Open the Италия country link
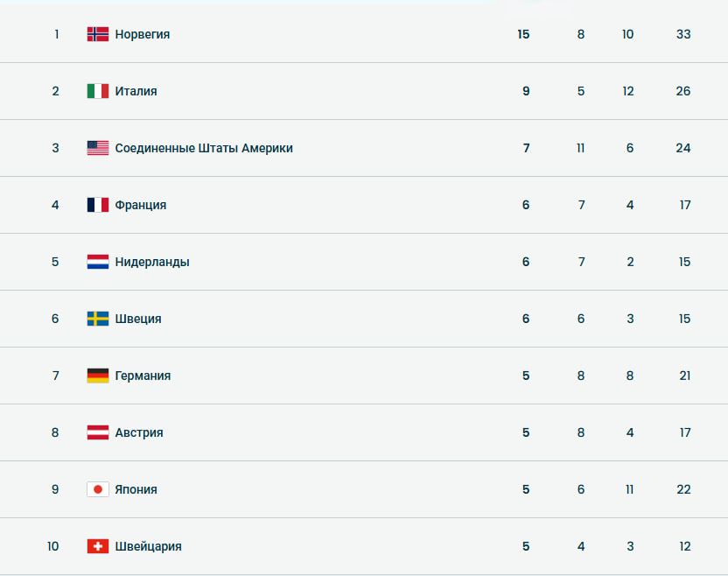Image resolution: width=728 pixels, height=576 pixels. click(x=136, y=91)
